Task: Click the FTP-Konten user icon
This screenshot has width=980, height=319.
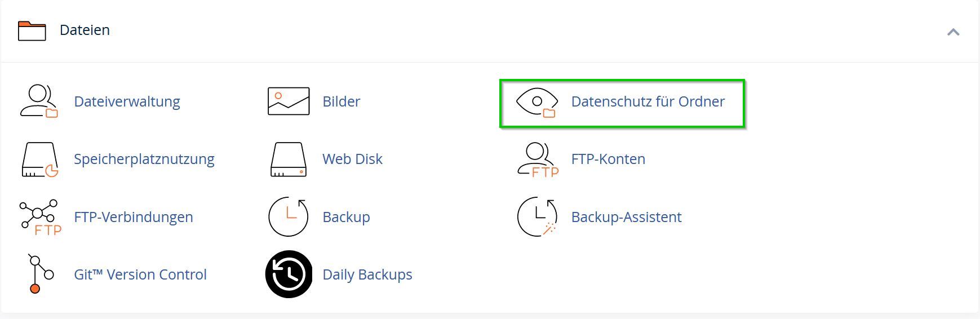Action: point(538,160)
